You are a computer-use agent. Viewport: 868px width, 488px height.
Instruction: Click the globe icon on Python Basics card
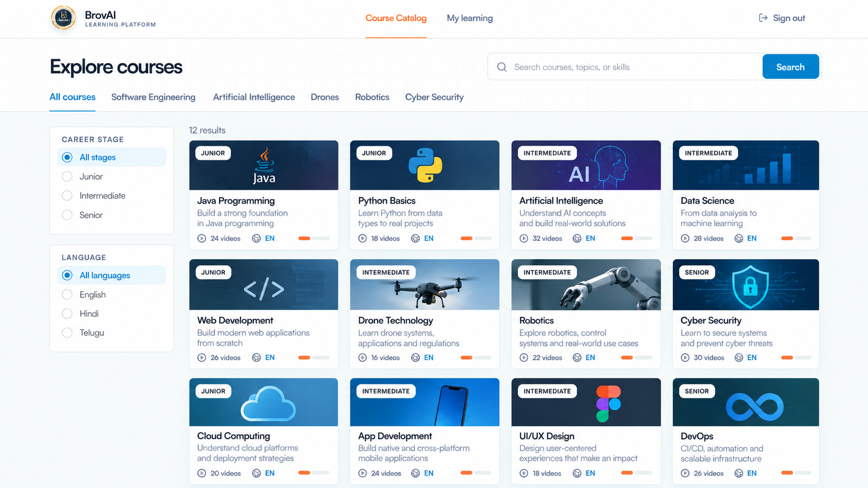415,238
